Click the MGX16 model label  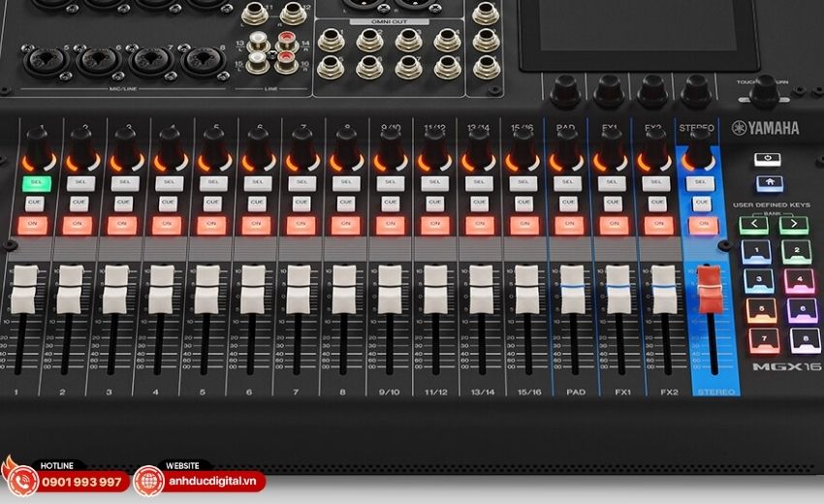coord(785,366)
